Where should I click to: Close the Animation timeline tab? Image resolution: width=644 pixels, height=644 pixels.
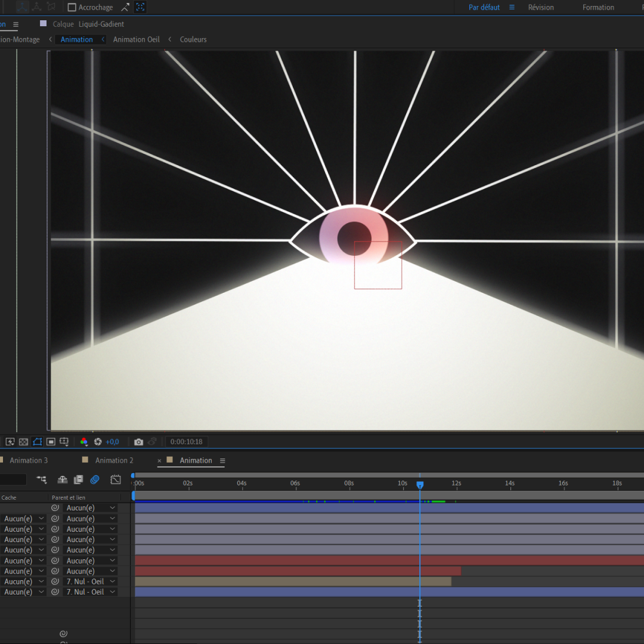click(159, 461)
